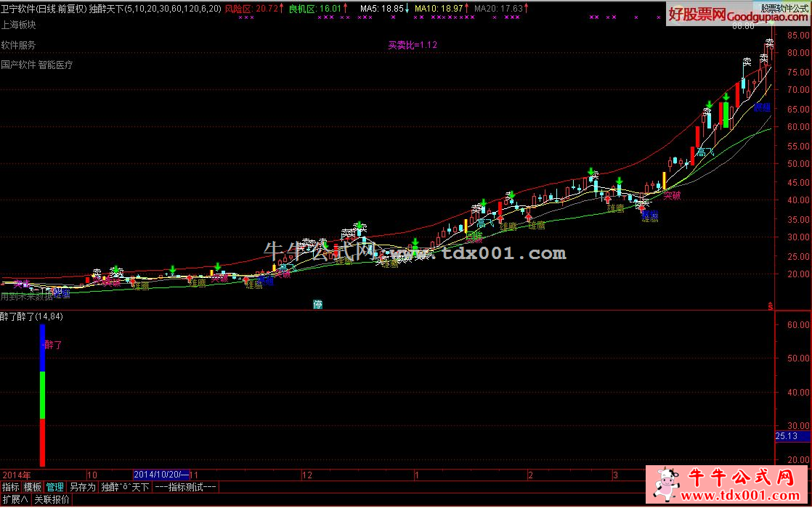Viewport: 812px width, 508px height.
Task: Select the 独醉天下 indicator tab
Action: [124, 487]
